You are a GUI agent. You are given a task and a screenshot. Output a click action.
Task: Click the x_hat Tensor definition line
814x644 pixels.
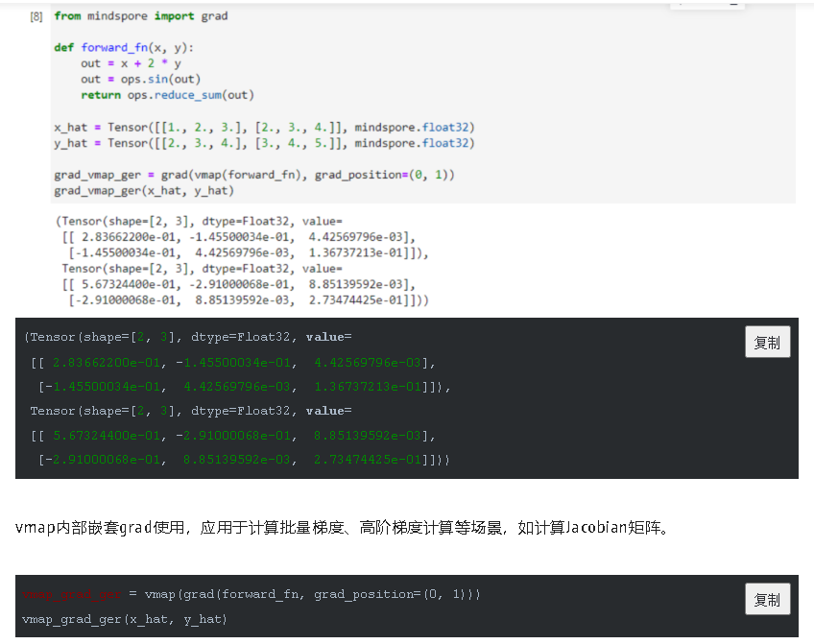click(264, 127)
